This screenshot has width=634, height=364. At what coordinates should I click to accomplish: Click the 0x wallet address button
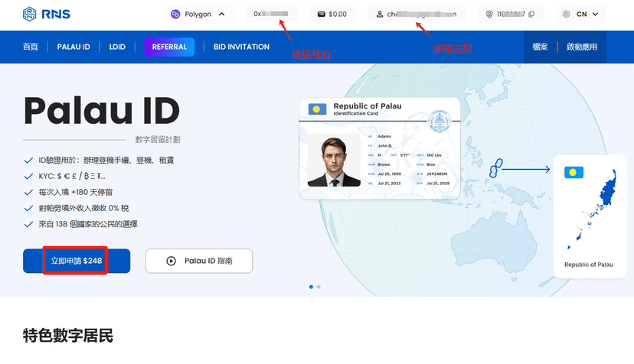click(x=272, y=14)
